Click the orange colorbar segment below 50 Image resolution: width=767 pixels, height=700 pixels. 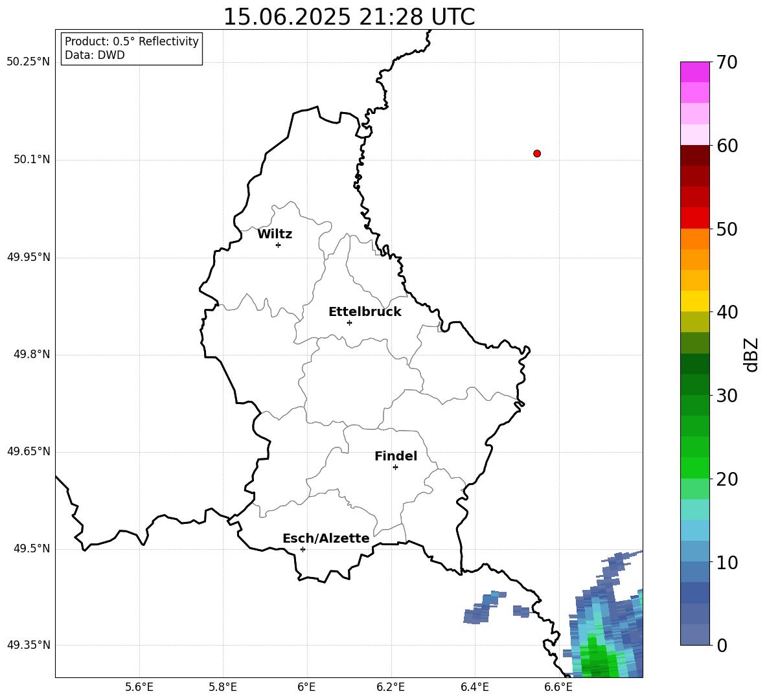pos(694,239)
